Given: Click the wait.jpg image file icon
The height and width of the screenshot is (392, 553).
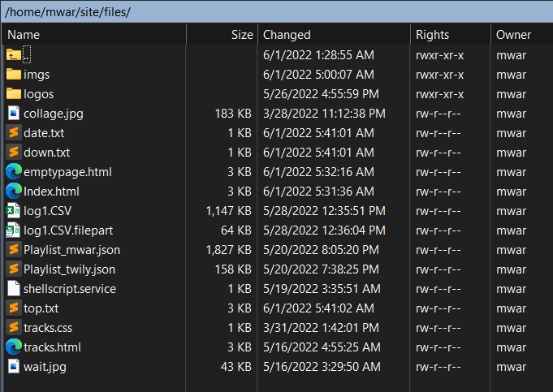Looking at the screenshot, I should click(13, 366).
